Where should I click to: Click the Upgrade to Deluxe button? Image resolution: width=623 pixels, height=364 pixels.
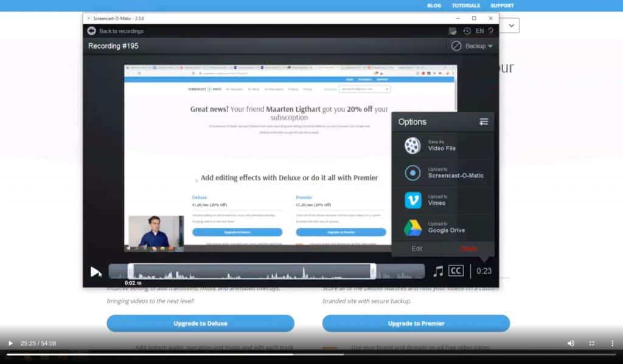point(200,323)
